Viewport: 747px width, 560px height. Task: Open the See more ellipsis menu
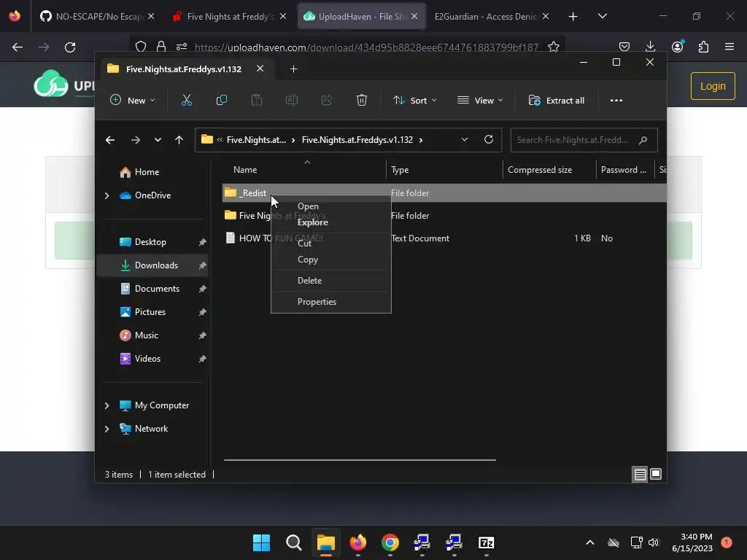(x=616, y=101)
